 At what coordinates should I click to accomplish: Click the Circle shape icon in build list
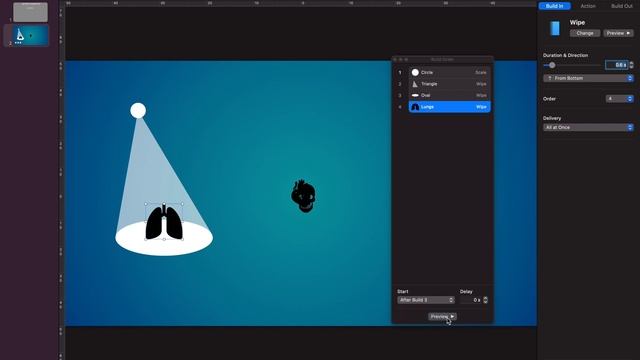415,72
